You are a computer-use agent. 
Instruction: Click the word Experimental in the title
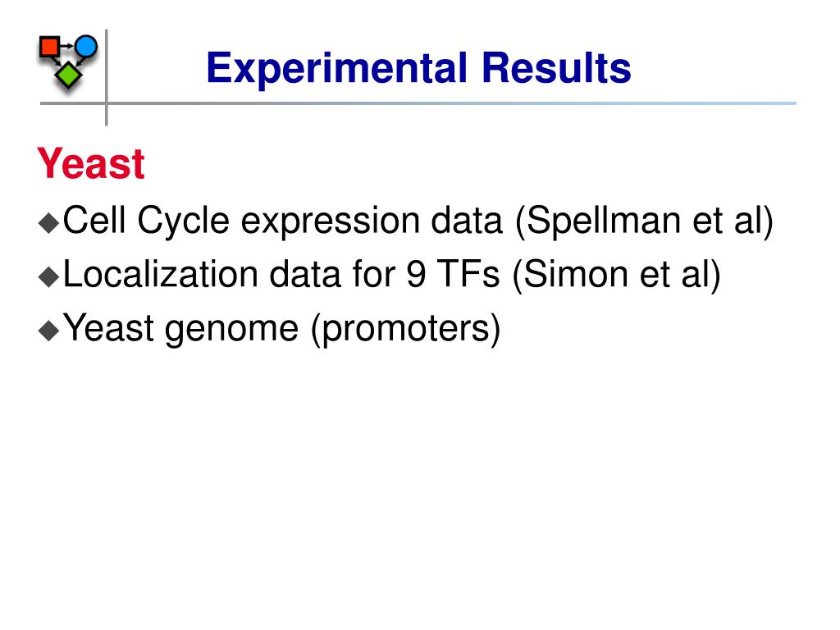click(x=337, y=69)
